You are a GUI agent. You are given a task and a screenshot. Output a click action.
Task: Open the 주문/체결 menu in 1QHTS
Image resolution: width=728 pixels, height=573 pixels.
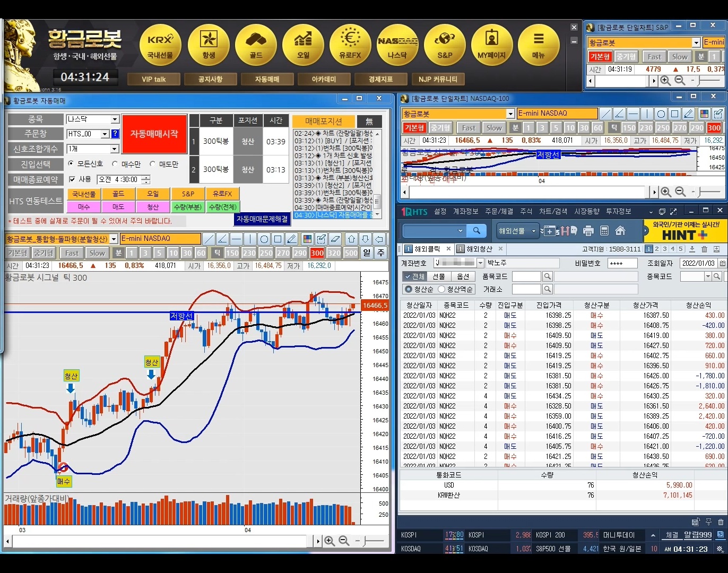pyautogui.click(x=499, y=211)
